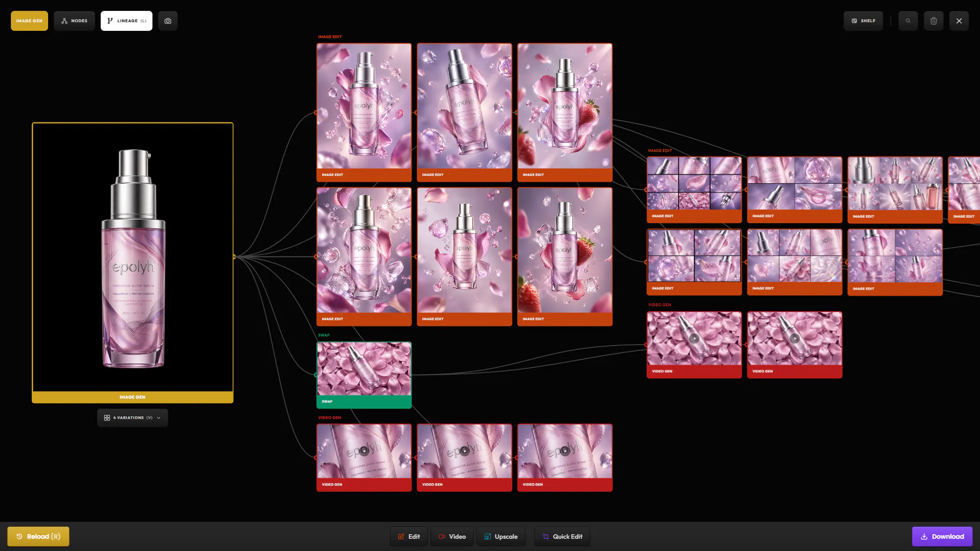
Task: Click the search magnifier icon
Action: [908, 21]
